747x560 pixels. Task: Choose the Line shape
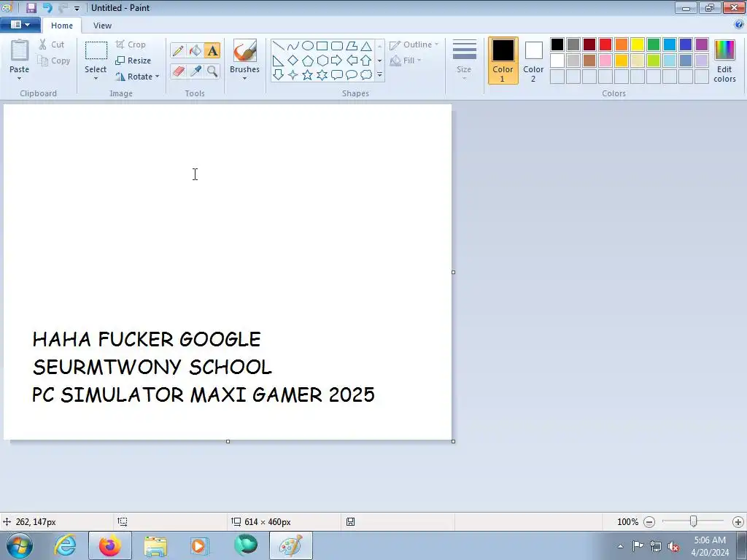[x=279, y=46]
